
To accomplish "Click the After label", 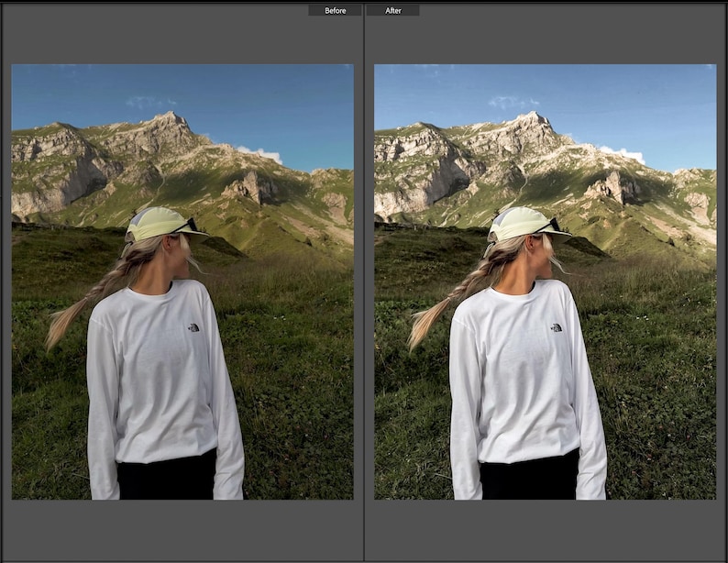I will click(392, 10).
